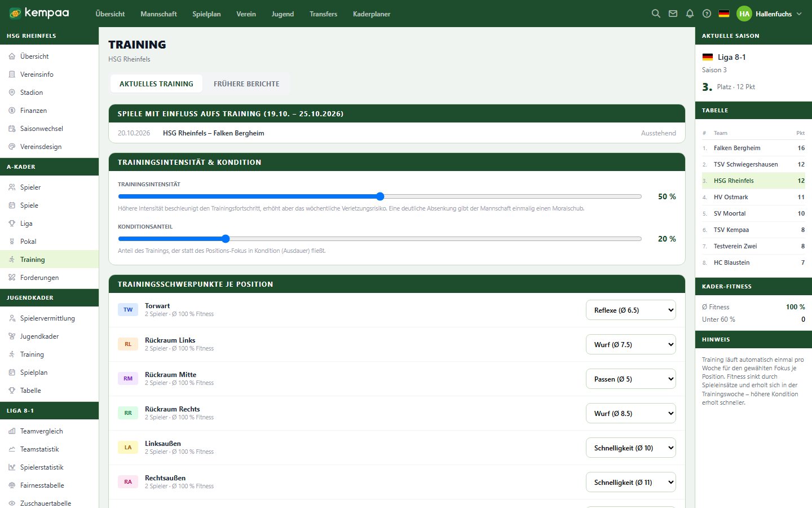This screenshot has width=812, height=508.
Task: Click the Spielervermittlung sidebar icon
Action: tap(12, 318)
